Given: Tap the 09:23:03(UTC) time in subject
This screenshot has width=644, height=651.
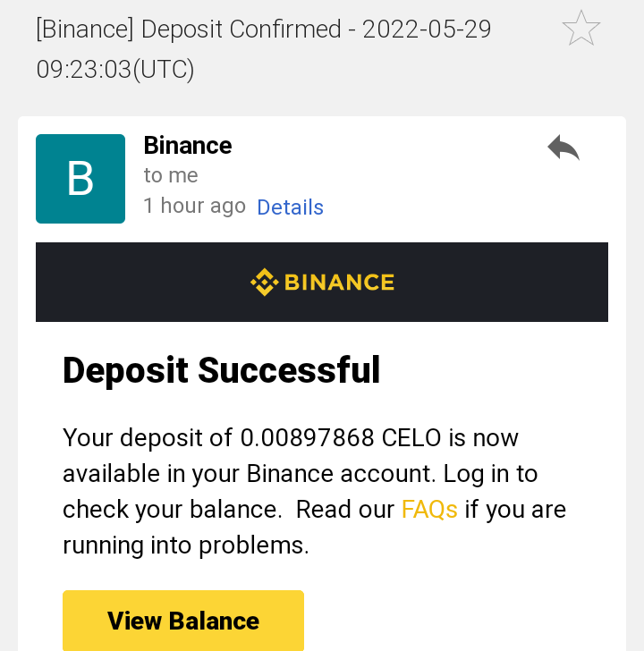Looking at the screenshot, I should tap(115, 69).
